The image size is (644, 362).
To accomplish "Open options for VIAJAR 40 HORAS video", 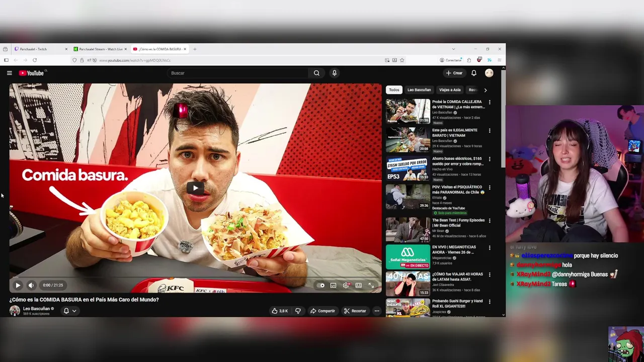I will (490, 275).
